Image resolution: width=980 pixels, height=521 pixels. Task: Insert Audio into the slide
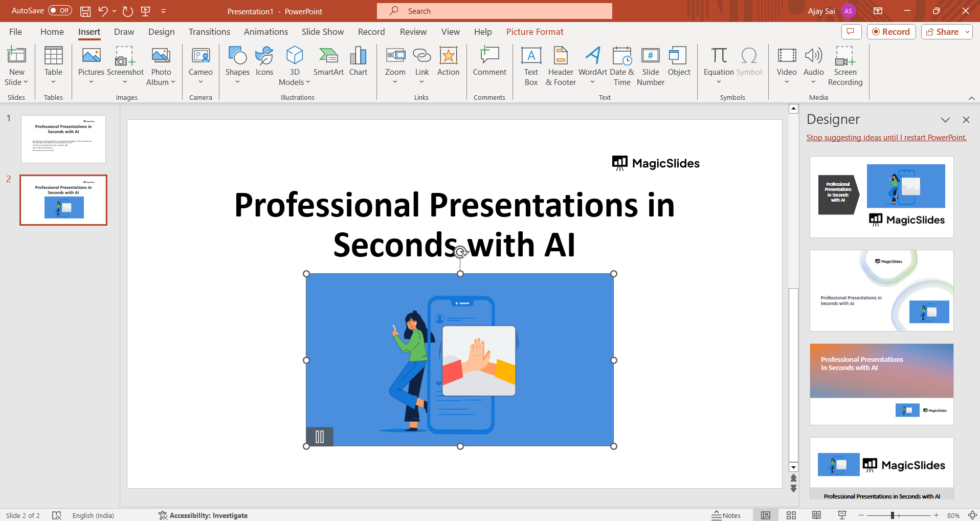(x=813, y=66)
